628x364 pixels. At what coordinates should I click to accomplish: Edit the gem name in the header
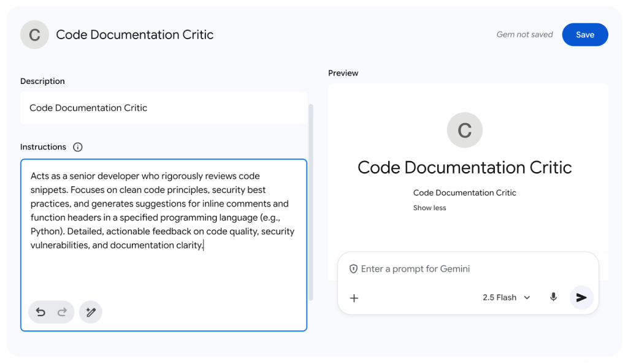[x=135, y=35]
